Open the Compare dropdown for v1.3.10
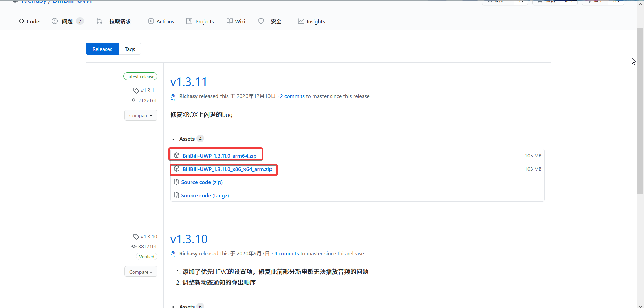 pos(141,272)
